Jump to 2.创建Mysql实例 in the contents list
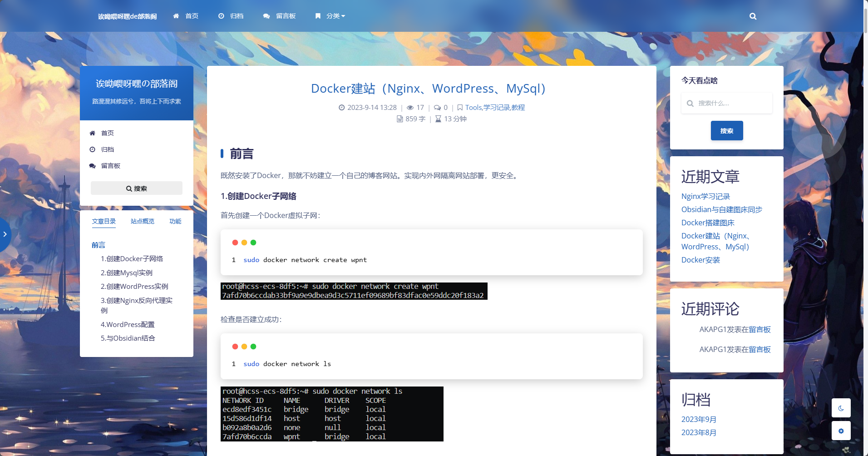The image size is (868, 456). pos(127,273)
